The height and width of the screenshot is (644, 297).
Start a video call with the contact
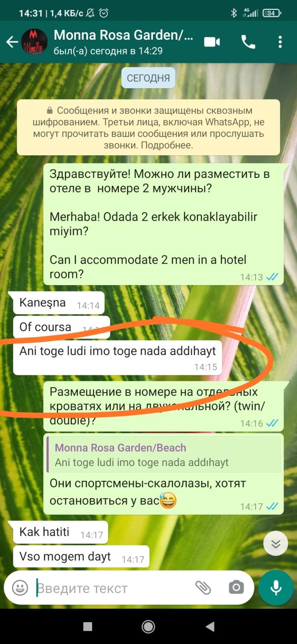(212, 42)
